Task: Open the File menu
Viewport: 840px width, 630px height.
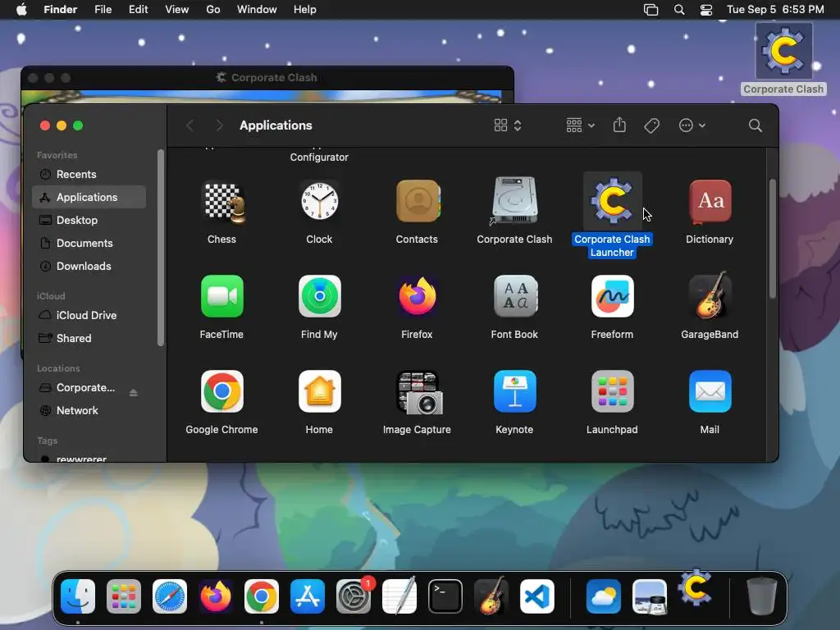Action: 103,10
